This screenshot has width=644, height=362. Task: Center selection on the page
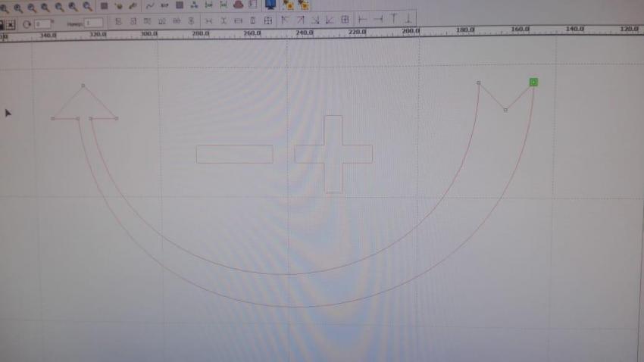345,19
